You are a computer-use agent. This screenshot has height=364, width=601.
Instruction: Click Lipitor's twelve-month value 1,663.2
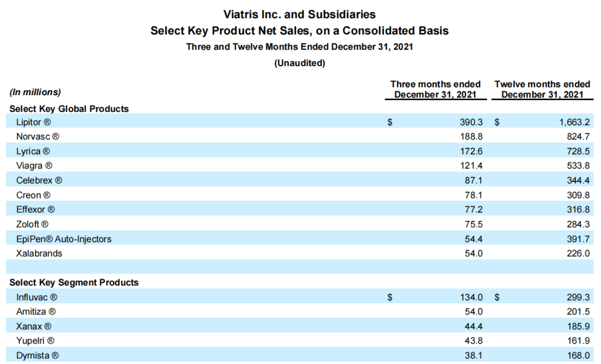click(574, 122)
